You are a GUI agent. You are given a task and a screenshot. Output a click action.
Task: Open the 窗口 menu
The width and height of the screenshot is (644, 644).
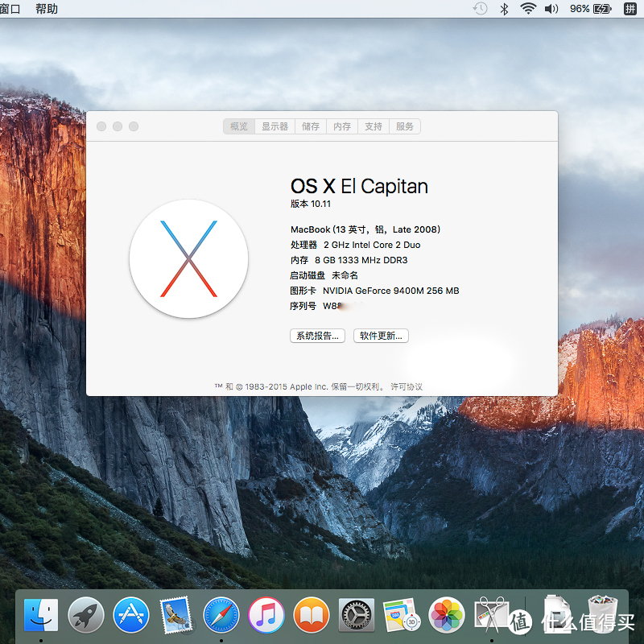10,9
